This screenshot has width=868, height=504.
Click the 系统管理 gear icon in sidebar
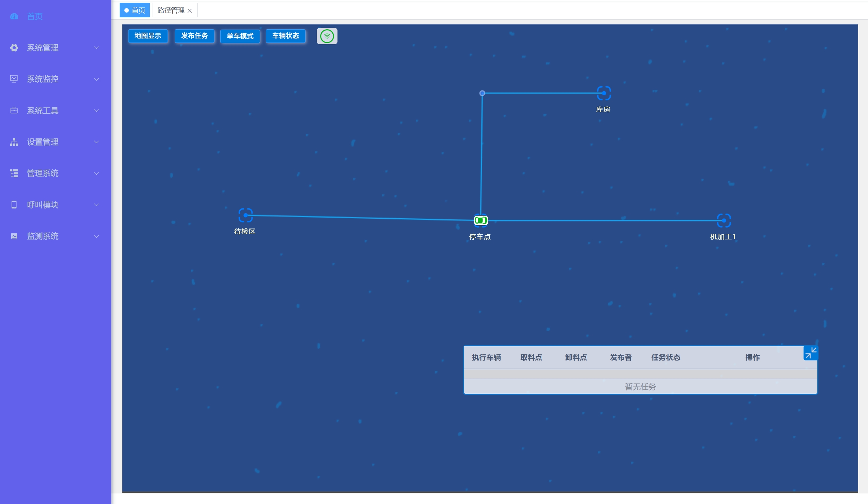tap(14, 48)
